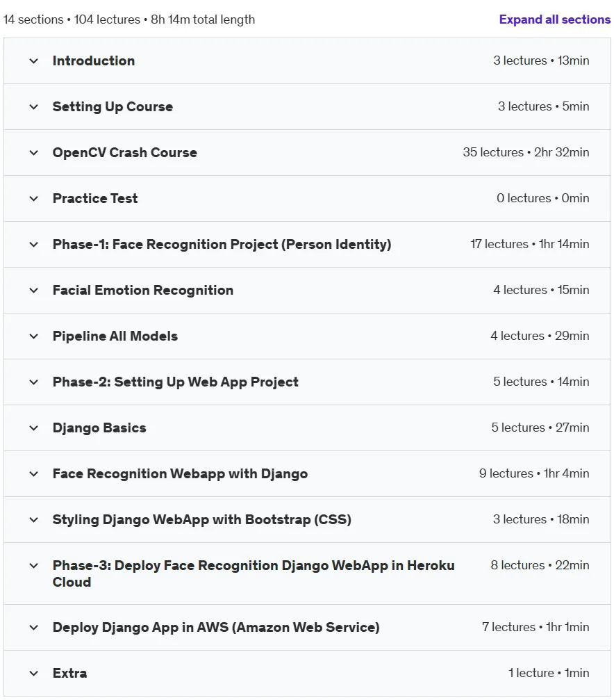Expand the Introduction section chevron
This screenshot has width=614, height=700.
coord(33,60)
